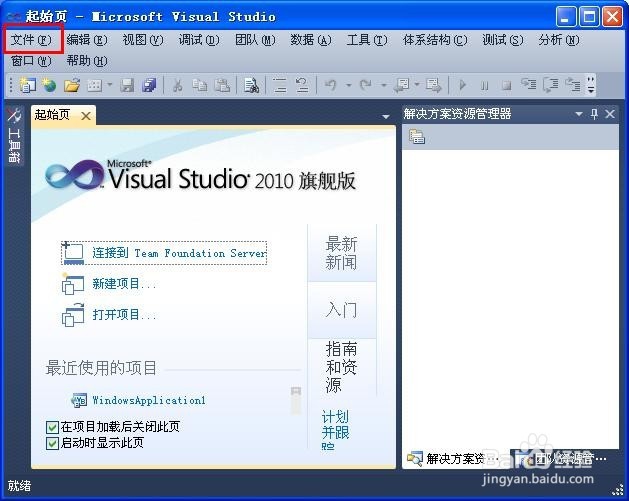Click the Undo arrow icon
Screen dimensions: 629x501
331,85
